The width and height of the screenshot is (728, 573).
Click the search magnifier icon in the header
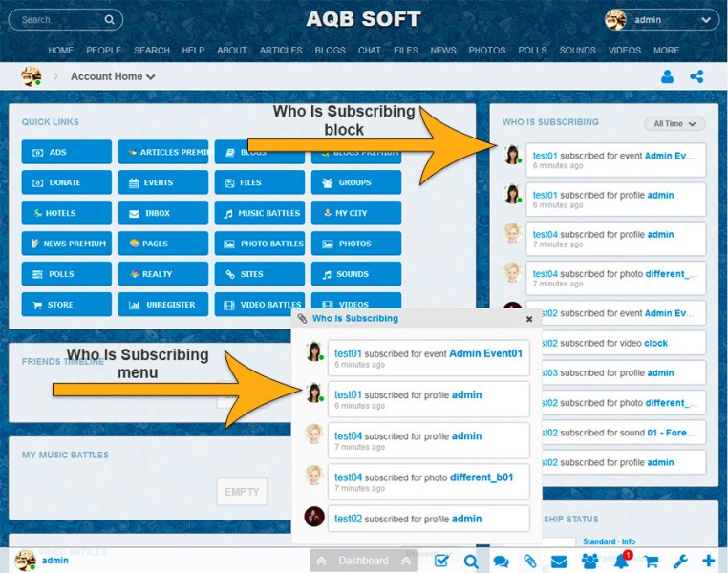click(109, 19)
